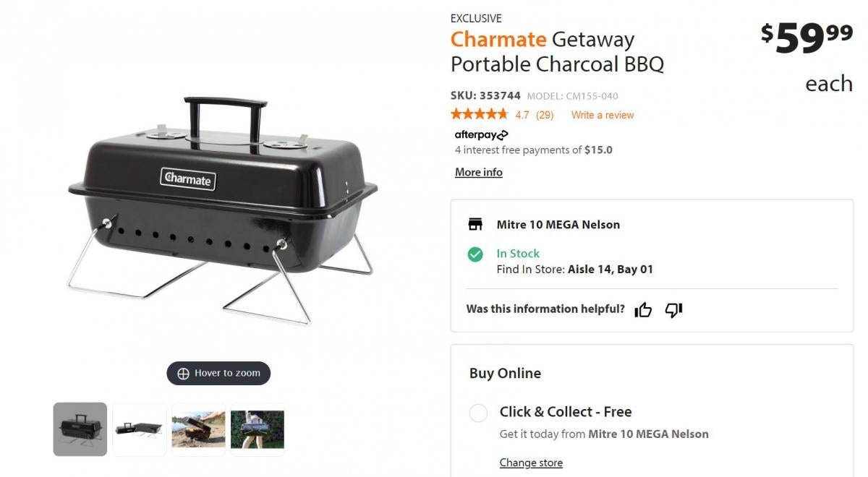Click the store icon beside Mitre 10 MEGA Nelson
The height and width of the screenshot is (477, 868).
click(475, 224)
